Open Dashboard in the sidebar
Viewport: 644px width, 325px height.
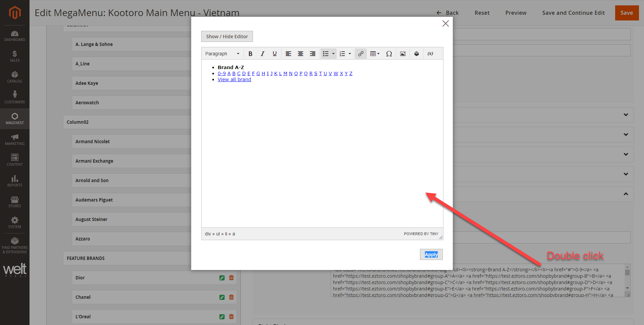(15, 36)
